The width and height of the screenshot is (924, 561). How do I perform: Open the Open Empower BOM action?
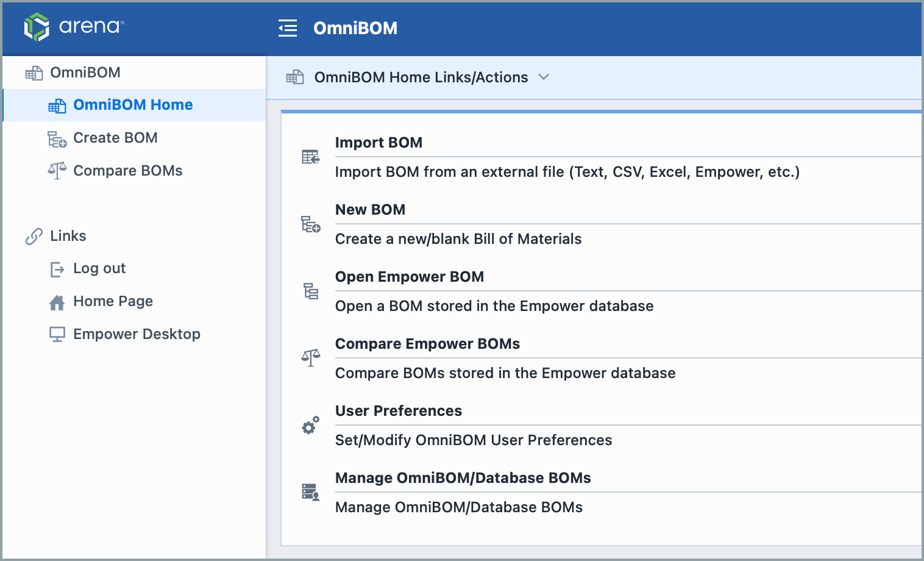pyautogui.click(x=410, y=277)
